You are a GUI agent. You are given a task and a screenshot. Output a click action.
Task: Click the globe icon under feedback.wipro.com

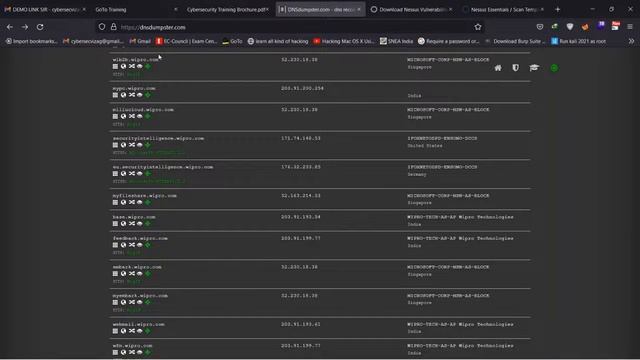tap(123, 245)
